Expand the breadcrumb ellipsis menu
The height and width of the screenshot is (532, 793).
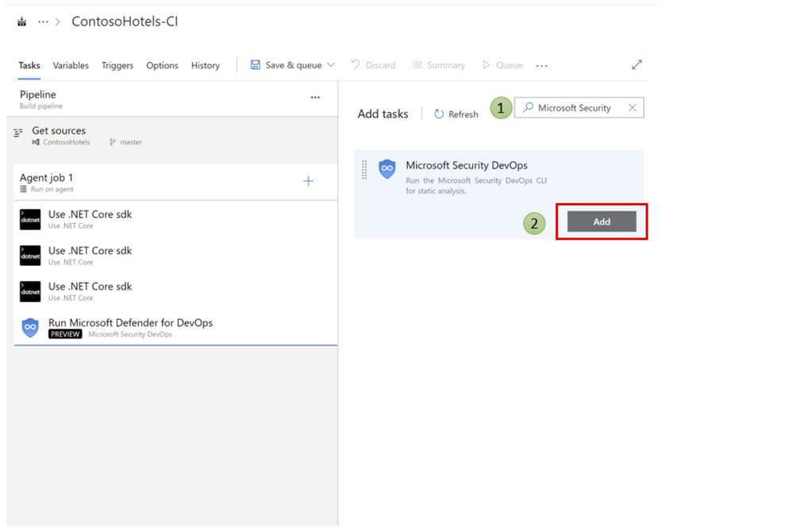43,21
